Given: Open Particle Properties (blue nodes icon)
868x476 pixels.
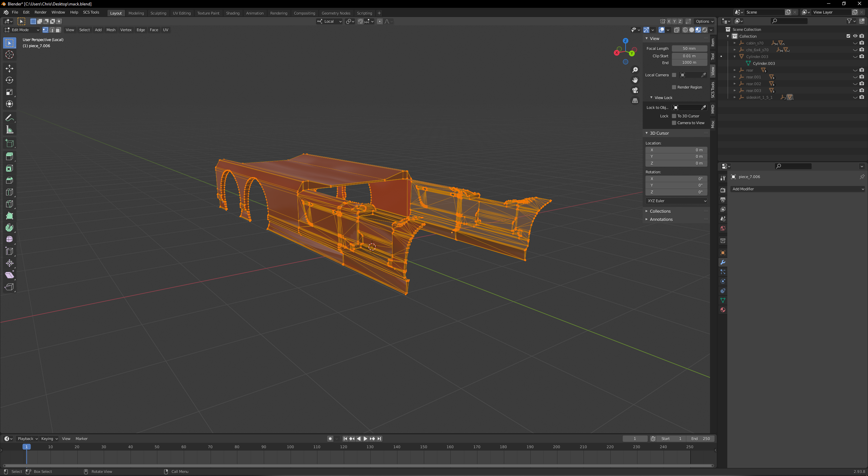Looking at the screenshot, I should (723, 272).
